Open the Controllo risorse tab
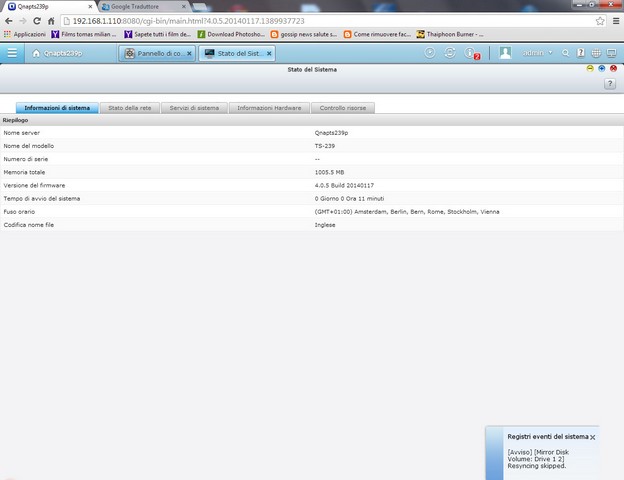 (x=342, y=107)
